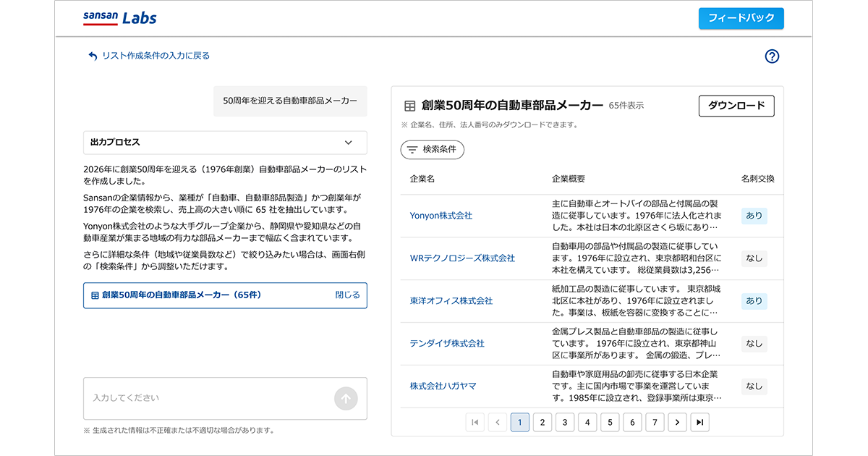This screenshot has width=868, height=456.
Task: Go to next page arrow
Action: click(x=677, y=422)
